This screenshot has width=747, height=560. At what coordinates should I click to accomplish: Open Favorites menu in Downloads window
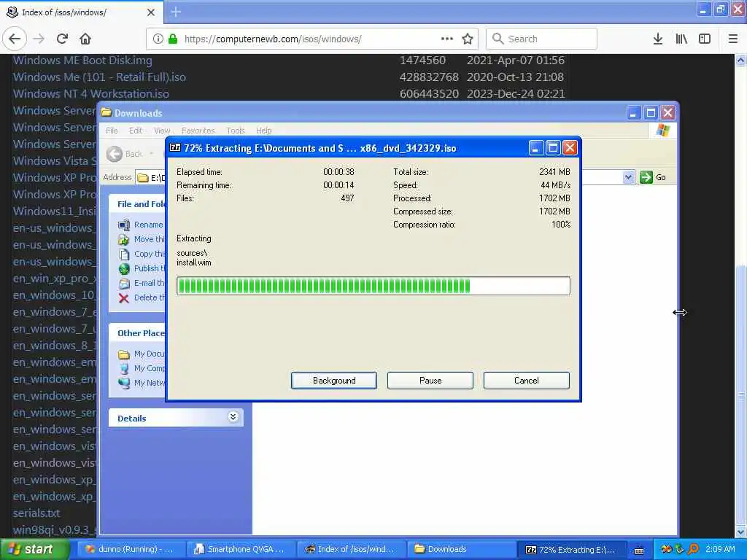[198, 131]
